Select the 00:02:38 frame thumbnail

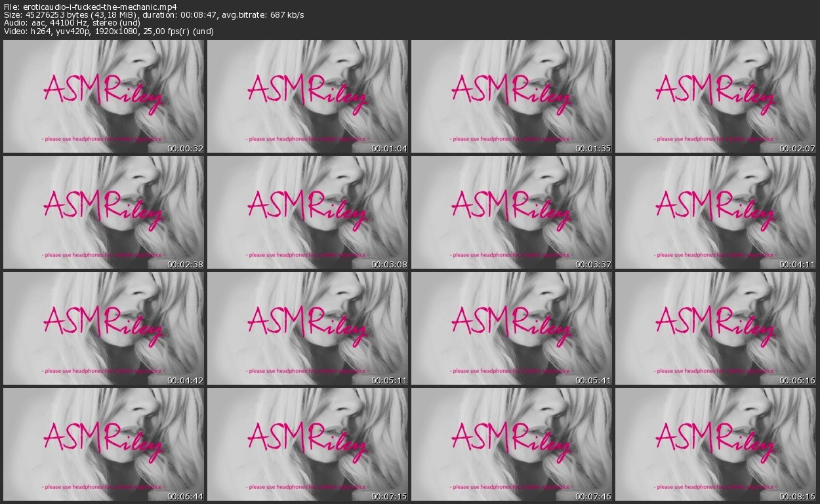tap(104, 212)
